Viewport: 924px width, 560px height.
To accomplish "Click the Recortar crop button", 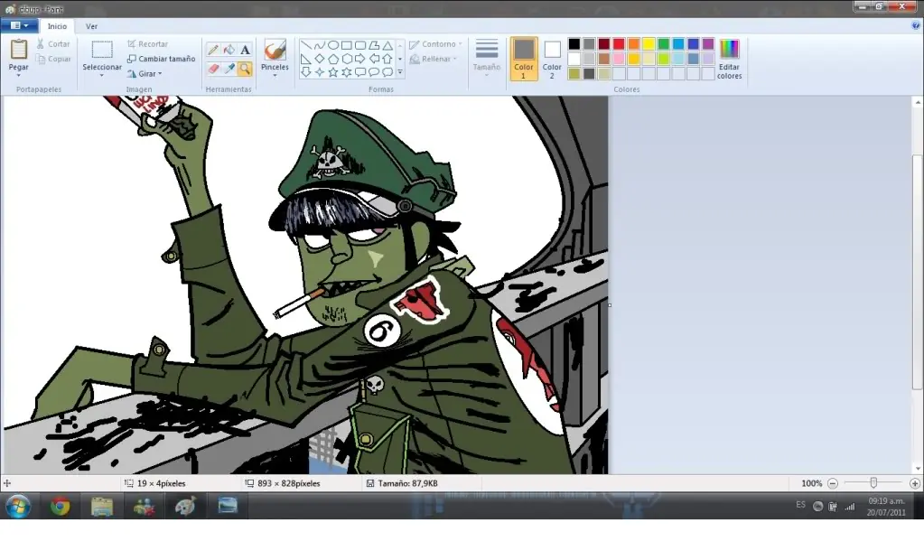I will tap(147, 43).
